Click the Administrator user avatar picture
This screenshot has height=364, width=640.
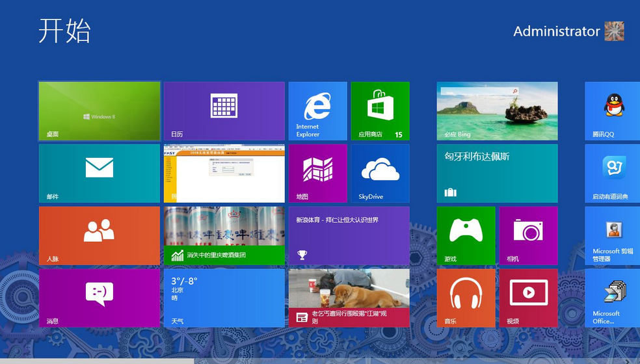(614, 31)
